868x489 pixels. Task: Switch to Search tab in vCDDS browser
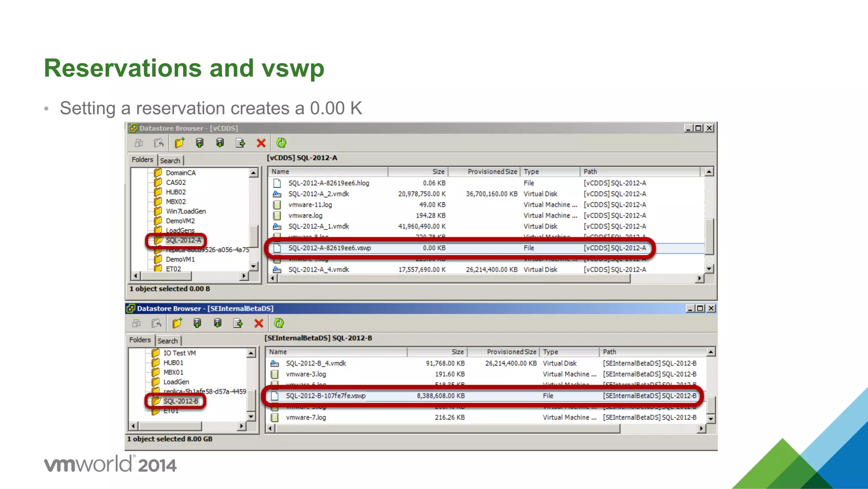(x=170, y=161)
